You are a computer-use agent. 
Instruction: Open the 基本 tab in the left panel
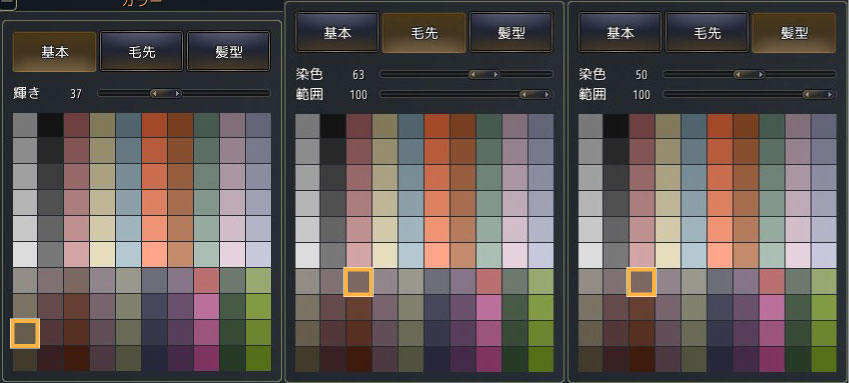tap(54, 52)
